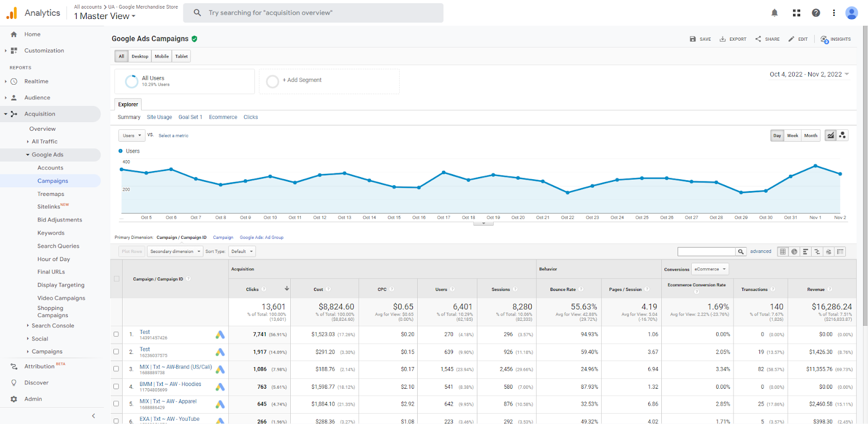The height and width of the screenshot is (424, 868).
Task: Expand the Search Console menu
Action: pyautogui.click(x=53, y=326)
